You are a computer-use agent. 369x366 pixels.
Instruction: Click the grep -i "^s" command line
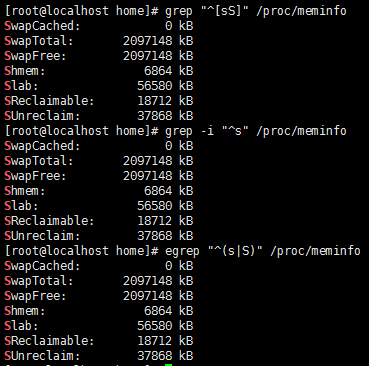point(175,131)
